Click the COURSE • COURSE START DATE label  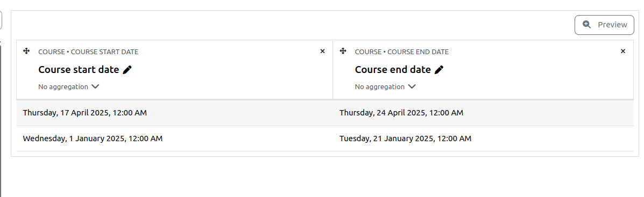[88, 52]
